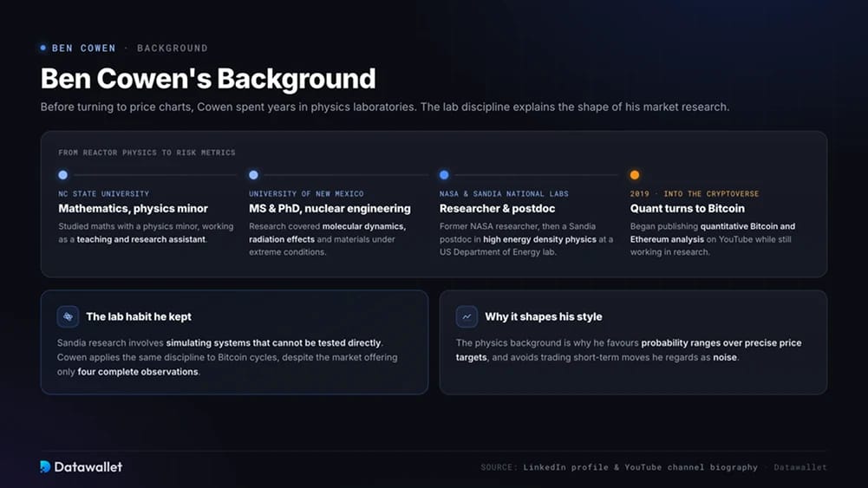Click the 'BEN COWEN' breadcrumb label
Screen dimensions: 868x488
[83, 49]
